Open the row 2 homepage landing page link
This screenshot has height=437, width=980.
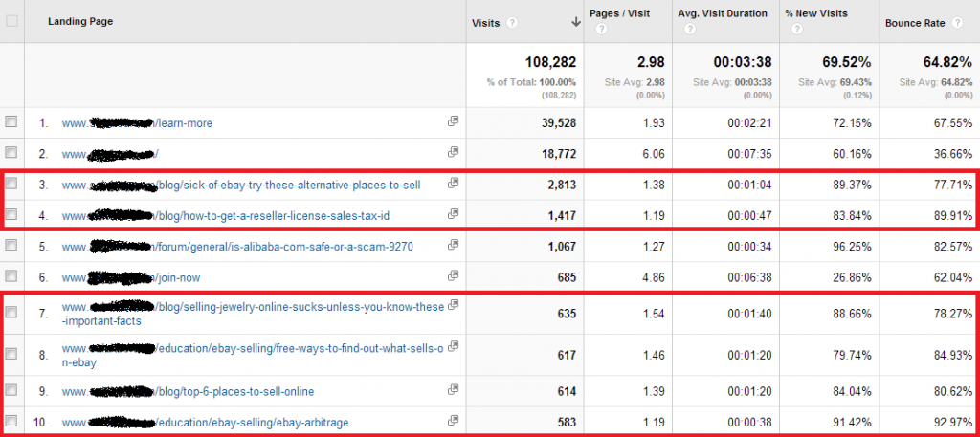pyautogui.click(x=111, y=153)
